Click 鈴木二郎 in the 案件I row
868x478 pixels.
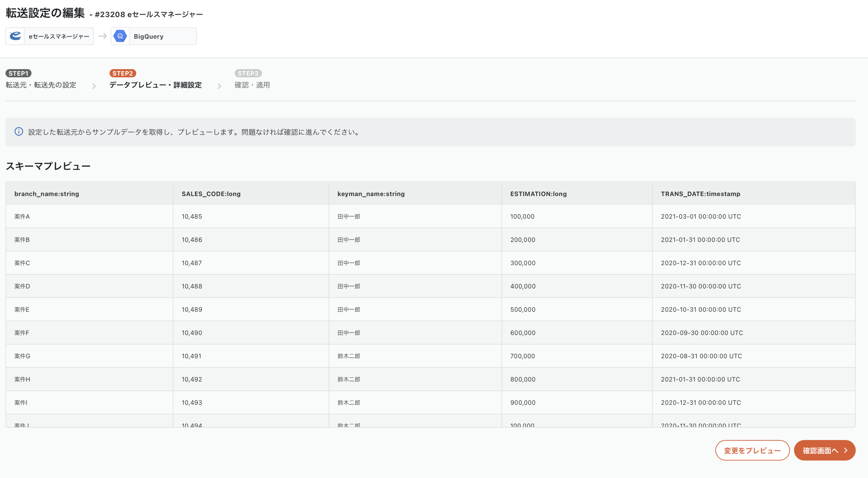349,402
